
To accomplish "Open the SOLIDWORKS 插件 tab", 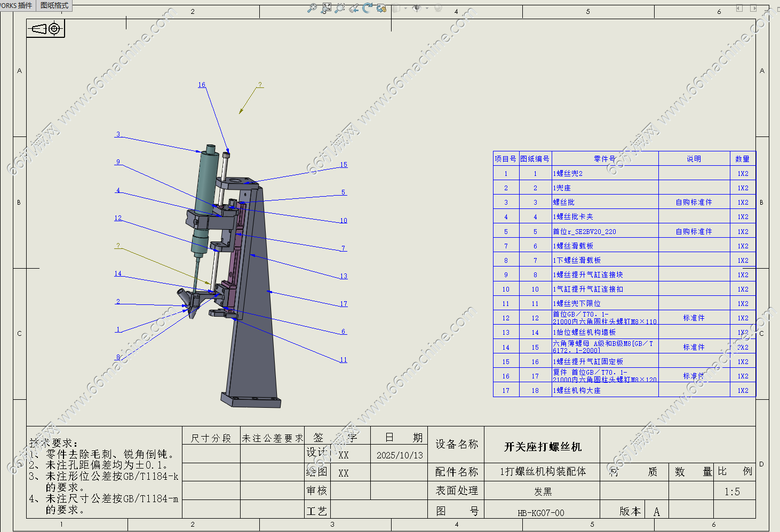I will [x=16, y=5].
